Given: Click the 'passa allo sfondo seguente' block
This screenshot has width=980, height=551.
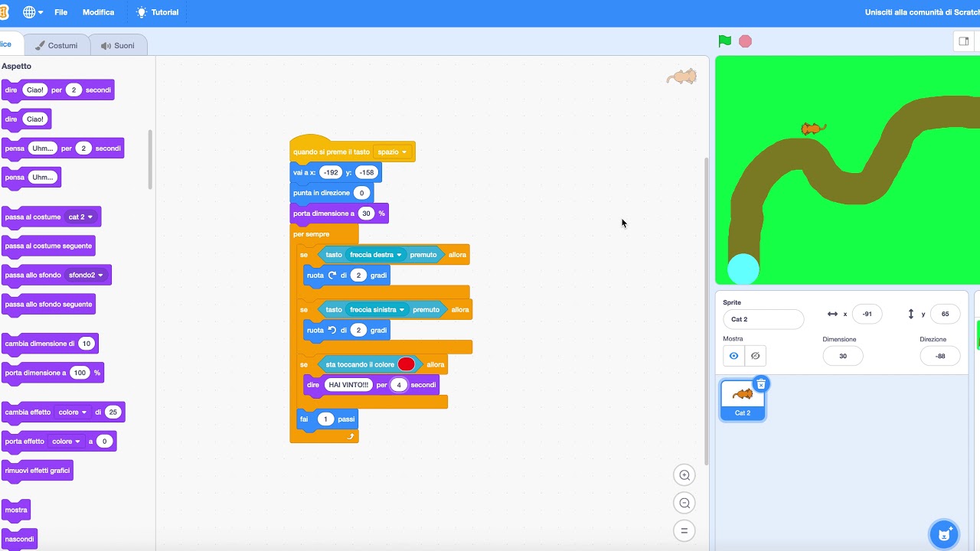Looking at the screenshot, I should click(48, 305).
